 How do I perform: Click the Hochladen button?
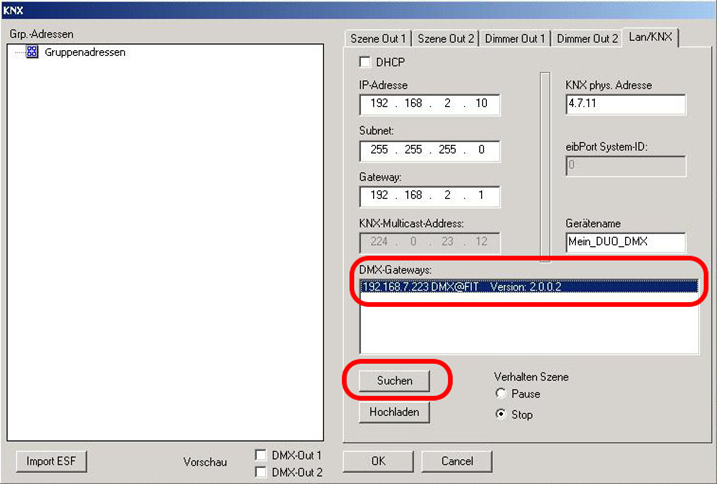tap(394, 412)
